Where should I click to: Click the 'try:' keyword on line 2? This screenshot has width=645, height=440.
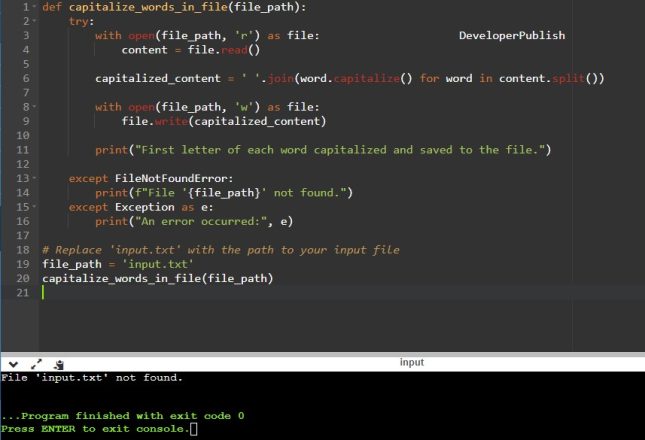coord(81,21)
